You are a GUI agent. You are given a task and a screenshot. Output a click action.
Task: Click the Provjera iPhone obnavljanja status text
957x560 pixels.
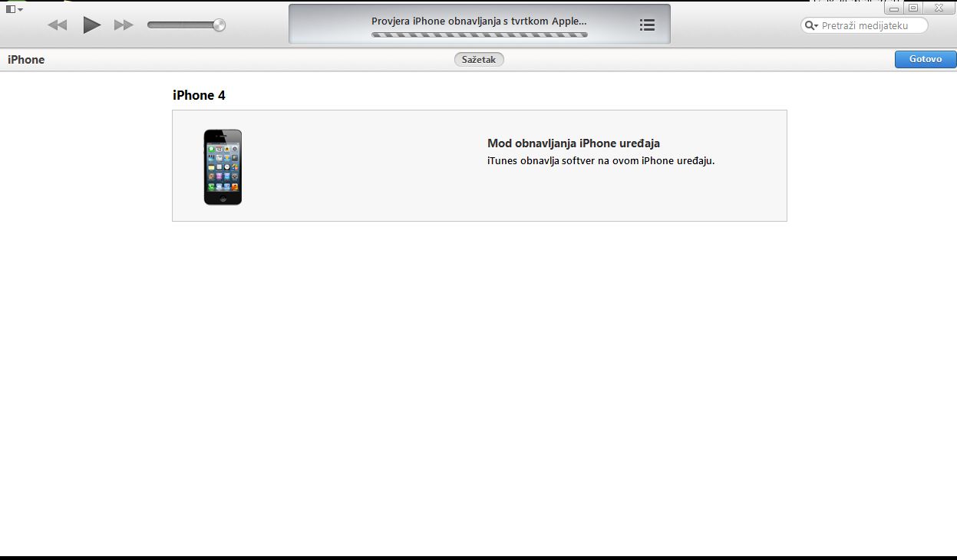[x=479, y=21]
